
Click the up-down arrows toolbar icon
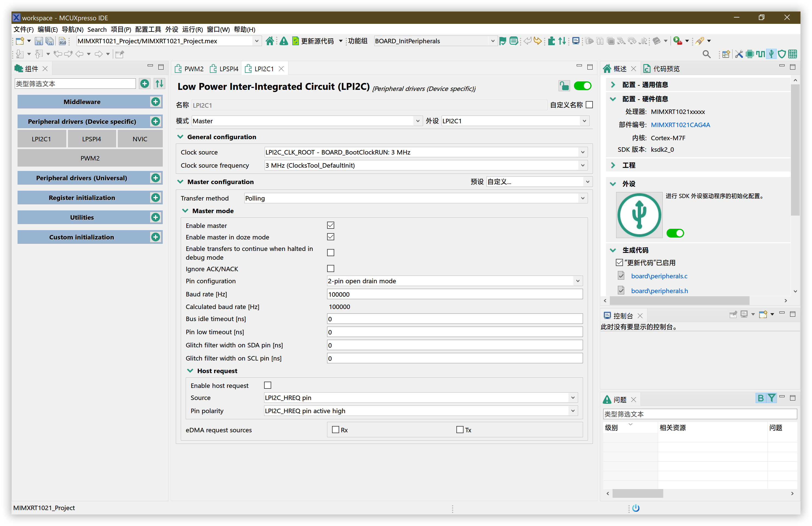coord(562,41)
